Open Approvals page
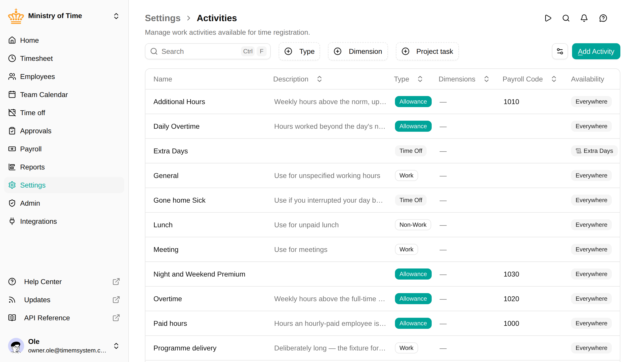This screenshot has width=644, height=362. (64, 131)
